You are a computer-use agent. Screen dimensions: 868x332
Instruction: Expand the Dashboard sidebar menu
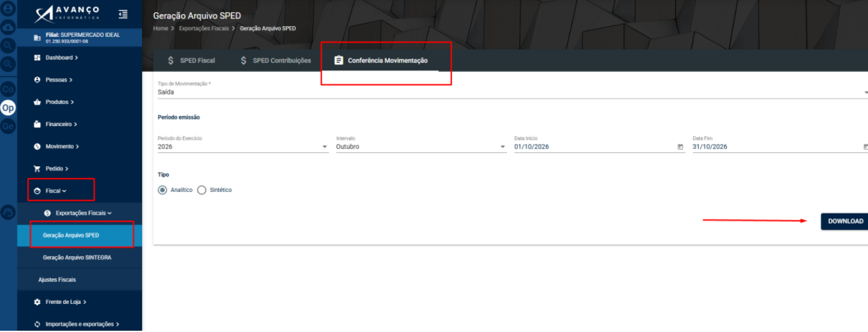click(80, 57)
